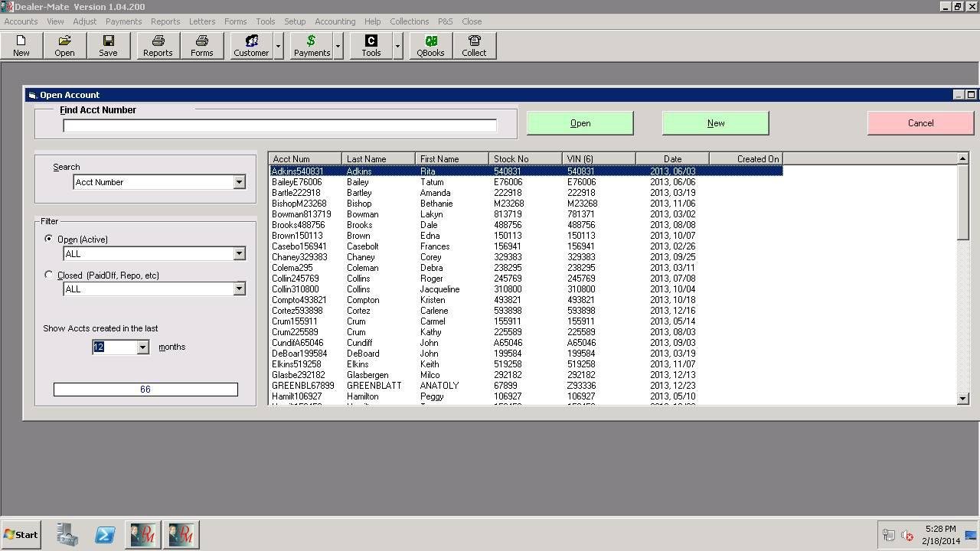The height and width of the screenshot is (551, 980).
Task: Click the Open folder toolbar icon
Action: coord(64,45)
